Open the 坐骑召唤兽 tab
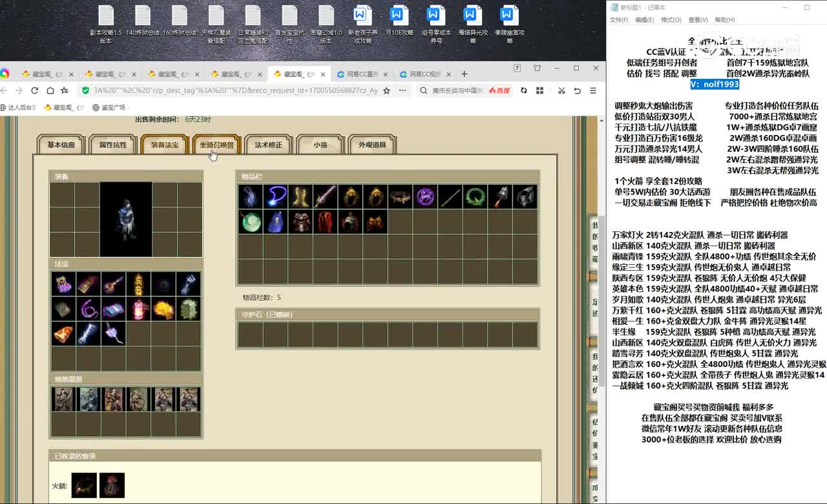The width and height of the screenshot is (827, 504). pos(216,145)
